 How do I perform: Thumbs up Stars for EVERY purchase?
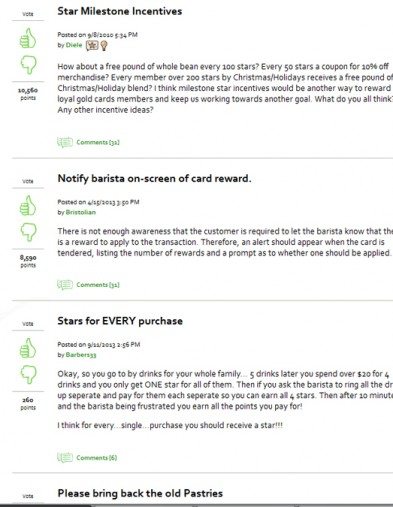click(x=28, y=348)
